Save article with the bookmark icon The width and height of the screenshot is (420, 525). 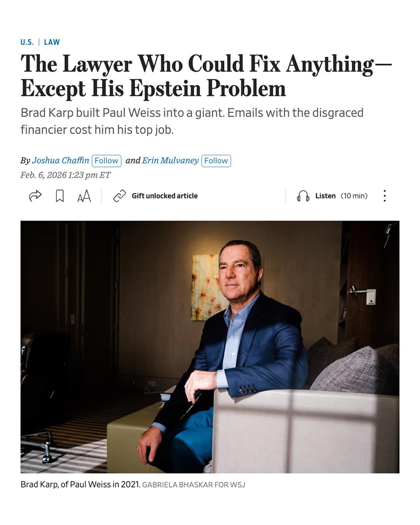pos(59,196)
